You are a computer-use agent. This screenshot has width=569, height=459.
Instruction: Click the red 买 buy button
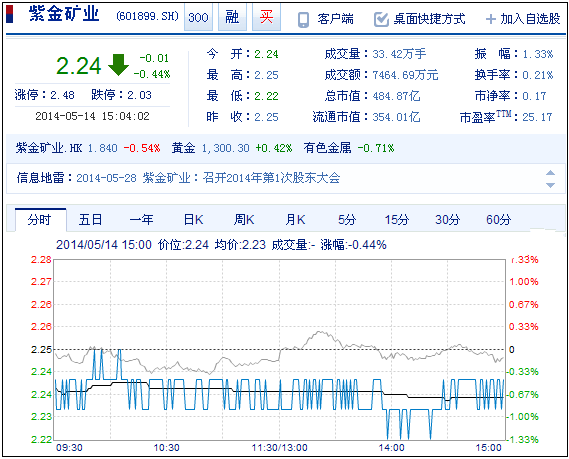coord(266,17)
